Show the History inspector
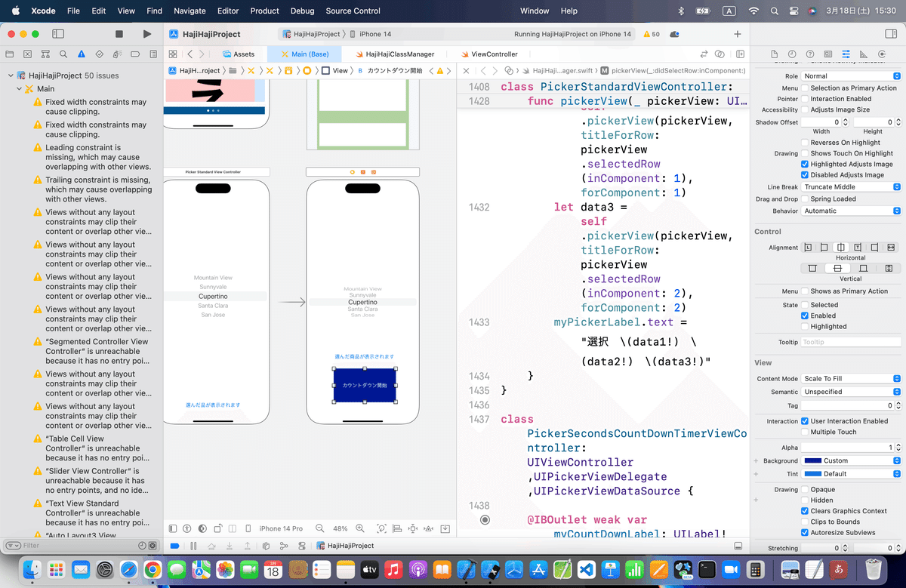 [x=792, y=54]
